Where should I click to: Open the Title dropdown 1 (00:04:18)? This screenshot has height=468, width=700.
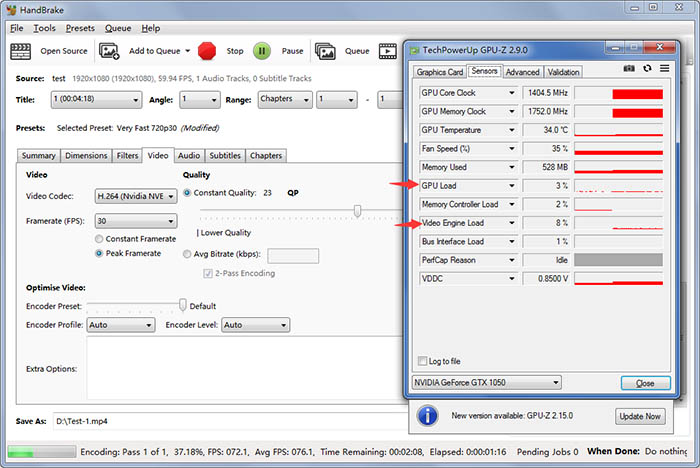(x=96, y=100)
